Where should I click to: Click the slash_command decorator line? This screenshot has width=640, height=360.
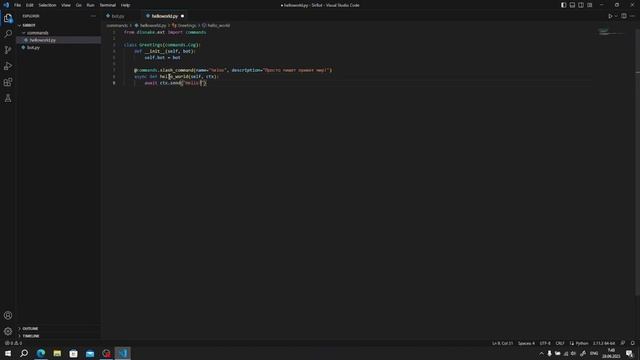point(233,70)
